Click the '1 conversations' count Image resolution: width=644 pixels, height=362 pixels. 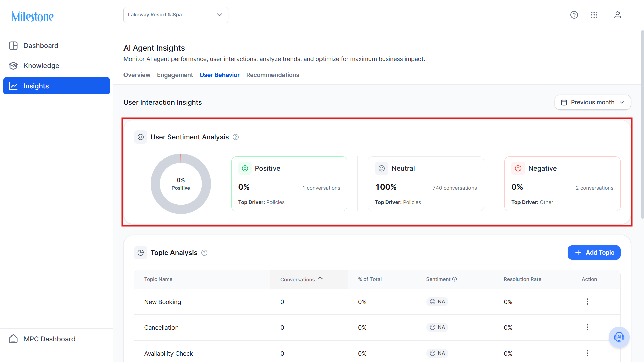point(321,188)
